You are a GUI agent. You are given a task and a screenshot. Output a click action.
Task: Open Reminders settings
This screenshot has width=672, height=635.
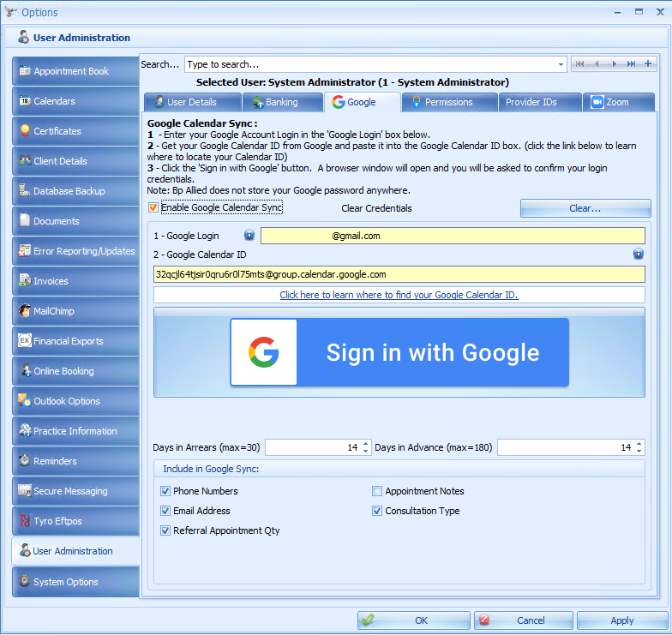pyautogui.click(x=75, y=461)
